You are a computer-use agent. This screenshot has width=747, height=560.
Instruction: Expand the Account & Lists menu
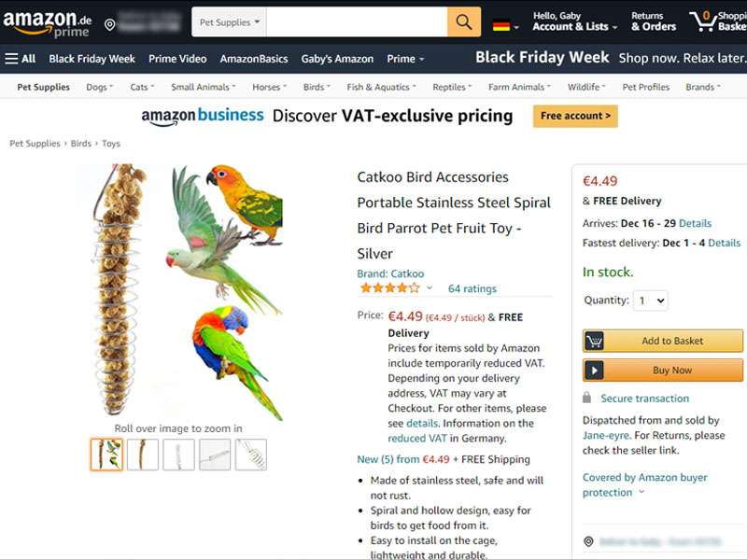point(575,21)
